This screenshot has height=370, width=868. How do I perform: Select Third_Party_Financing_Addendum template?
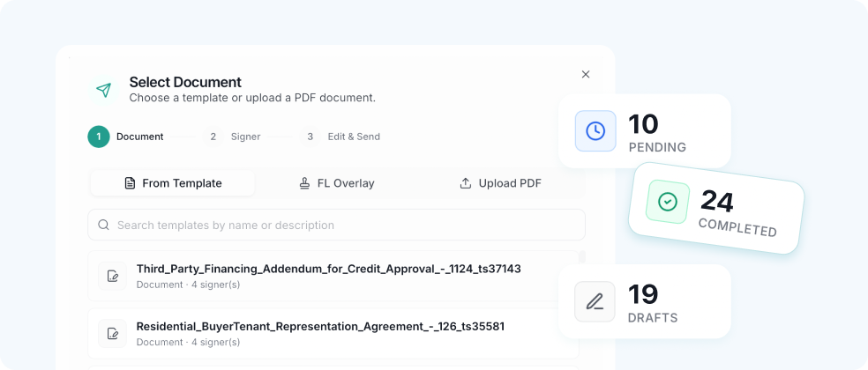point(333,276)
